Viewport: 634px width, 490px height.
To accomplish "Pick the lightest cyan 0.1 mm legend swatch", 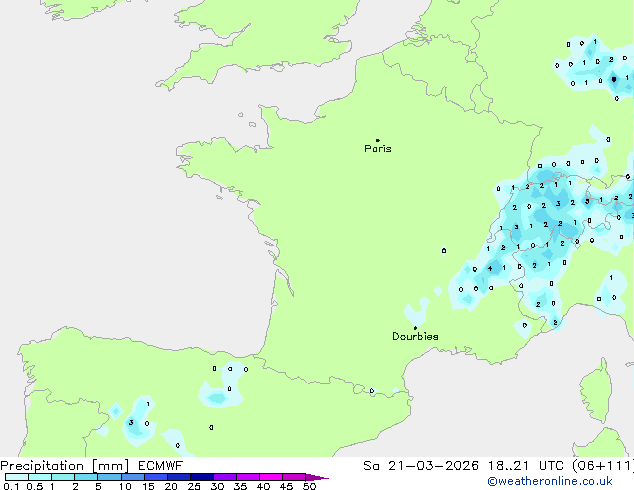I will tap(15, 478).
